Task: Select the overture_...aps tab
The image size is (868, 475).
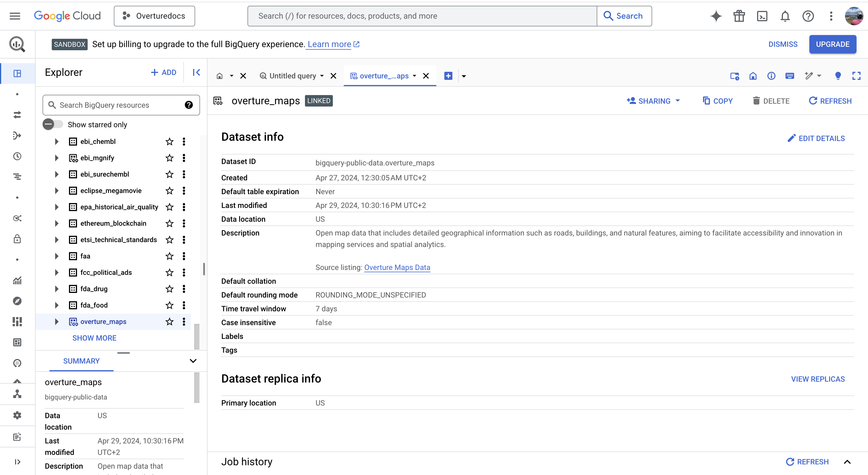Action: (380, 76)
